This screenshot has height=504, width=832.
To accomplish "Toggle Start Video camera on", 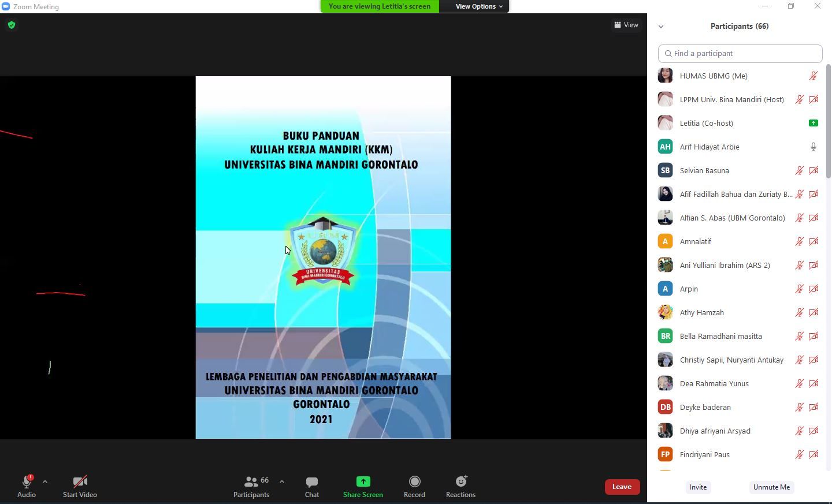I will pos(80,486).
